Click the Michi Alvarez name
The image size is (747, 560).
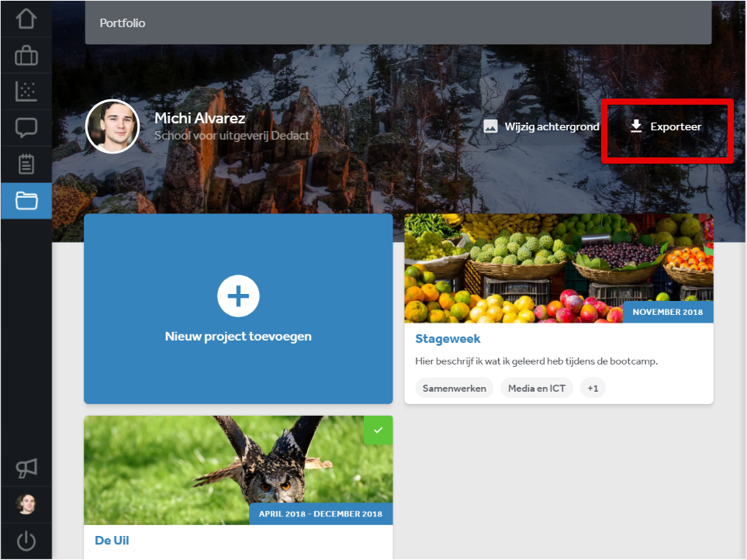pyautogui.click(x=199, y=118)
